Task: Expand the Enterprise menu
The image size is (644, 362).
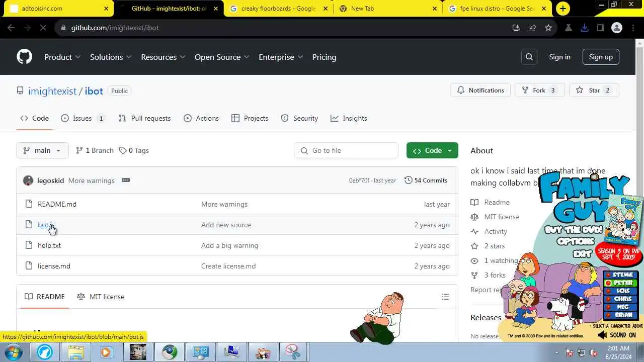Action: coord(281,57)
